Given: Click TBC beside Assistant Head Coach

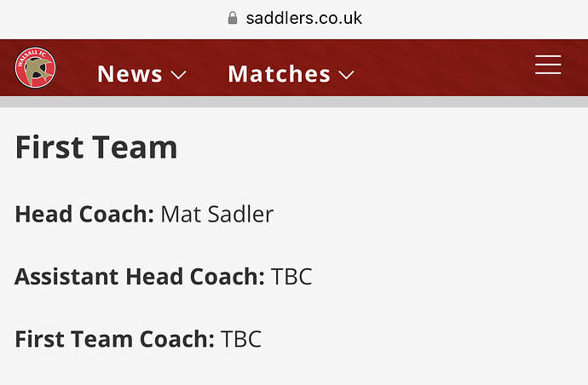Looking at the screenshot, I should (291, 277).
